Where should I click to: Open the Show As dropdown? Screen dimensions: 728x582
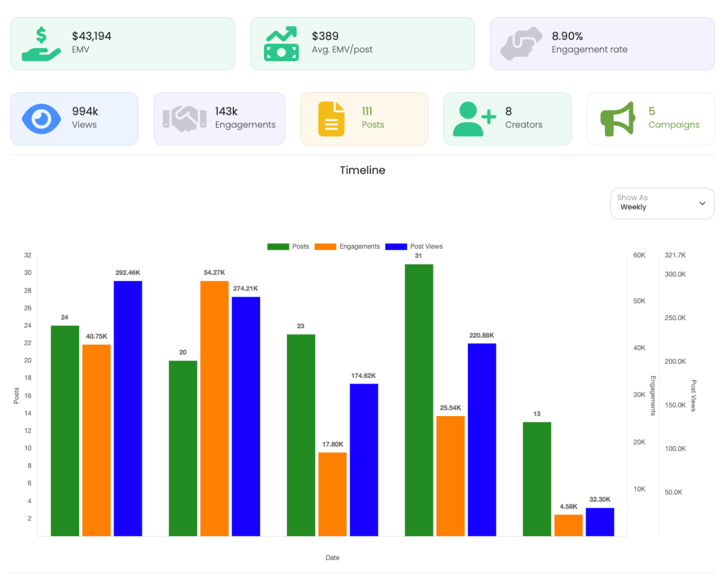[662, 203]
